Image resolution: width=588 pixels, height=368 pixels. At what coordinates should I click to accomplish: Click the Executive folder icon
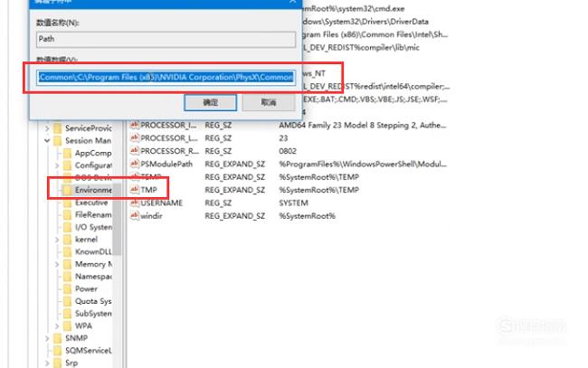pos(68,203)
